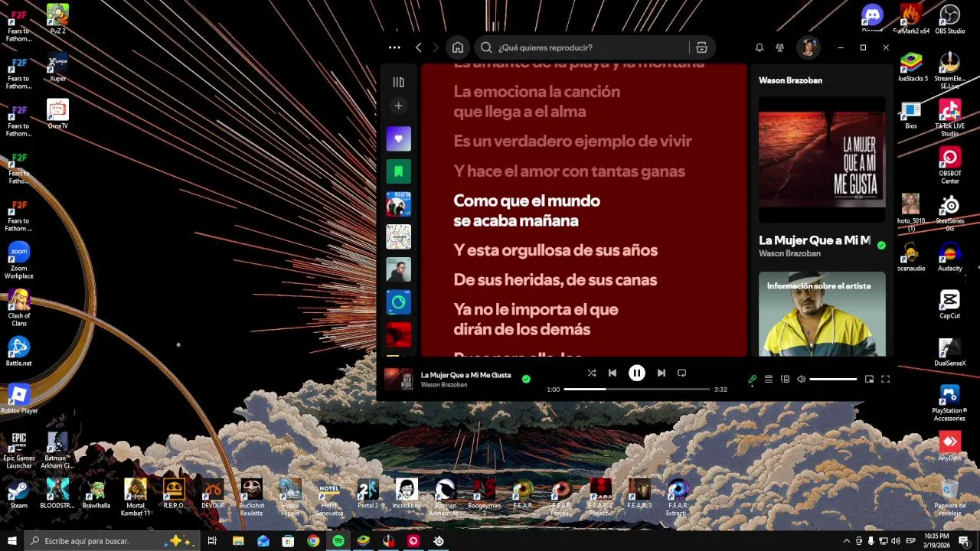Click taskbar search box 'Escribe aquí para buscar'
The width and height of the screenshot is (980, 551).
[113, 541]
